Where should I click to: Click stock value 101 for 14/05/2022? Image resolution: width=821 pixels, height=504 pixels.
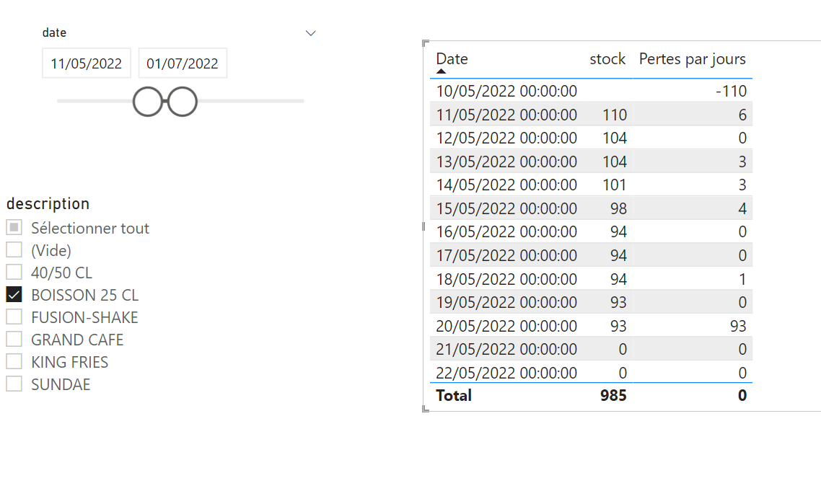click(614, 185)
